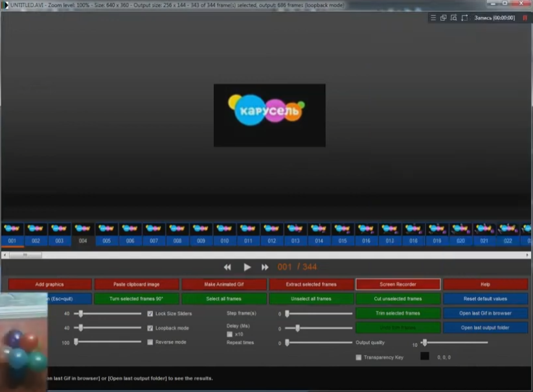Click the overlapping windows icon in recorder bar
The width and height of the screenshot is (533, 392).
[444, 17]
